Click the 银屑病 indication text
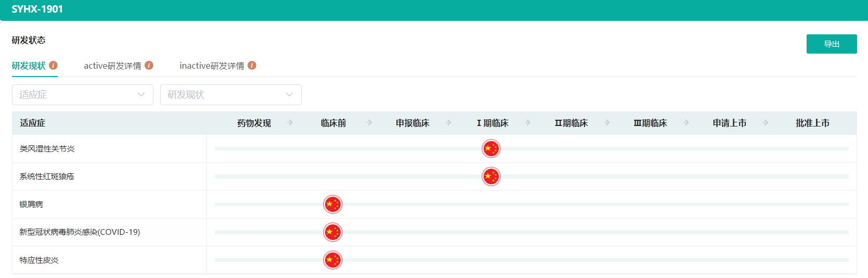 coord(31,205)
